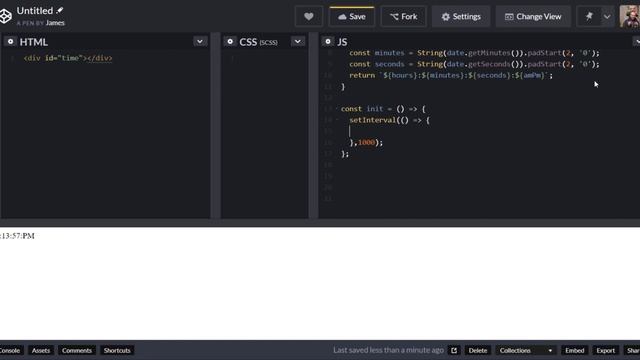This screenshot has height=360, width=640.
Task: Open JS editor settings gear
Action: point(327,42)
